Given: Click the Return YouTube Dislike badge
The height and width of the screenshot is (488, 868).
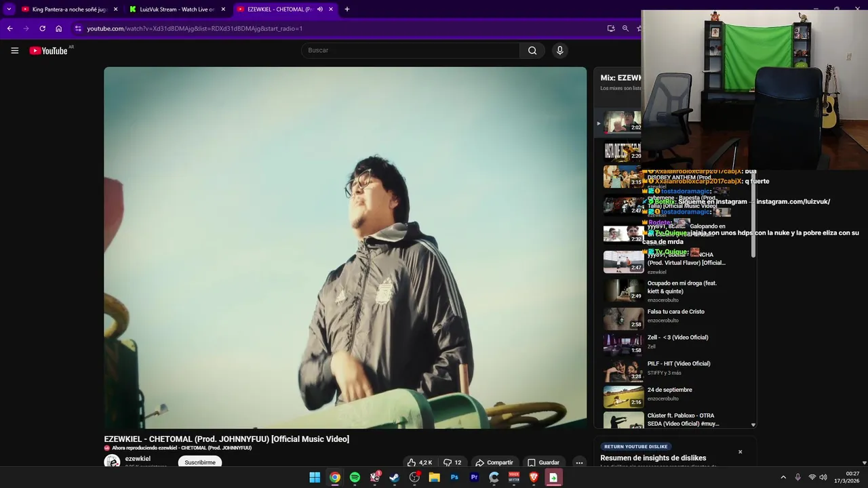Looking at the screenshot, I should 636,447.
